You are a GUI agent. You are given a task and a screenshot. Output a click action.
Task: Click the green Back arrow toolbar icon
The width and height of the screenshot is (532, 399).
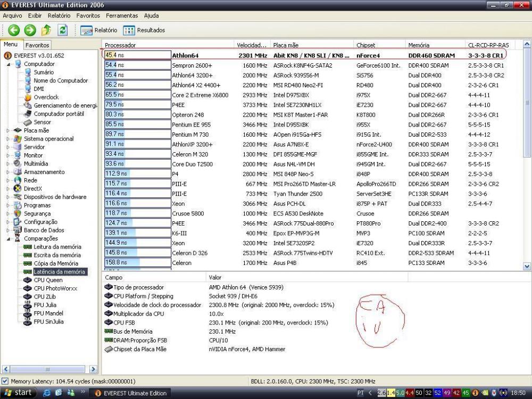coord(13,30)
